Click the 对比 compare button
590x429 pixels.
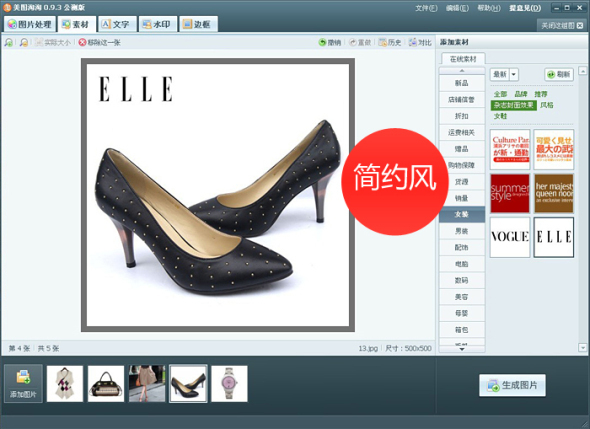click(420, 43)
